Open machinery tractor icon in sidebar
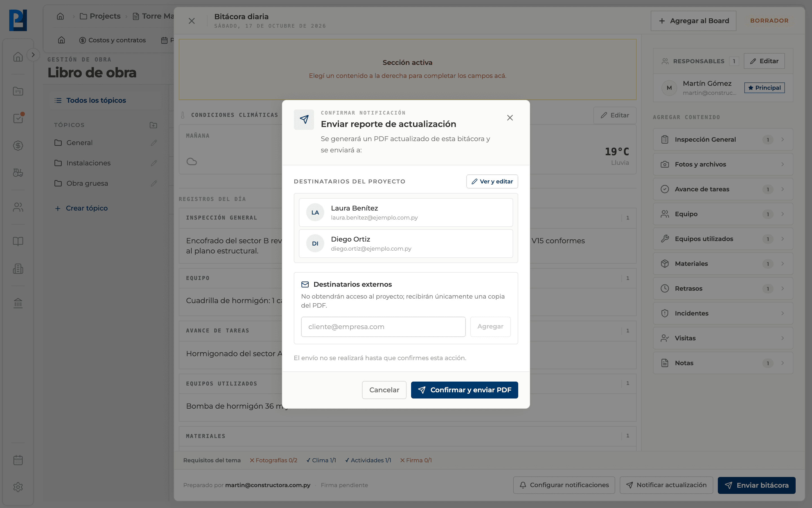Viewport: 812px width, 508px height. [18, 173]
